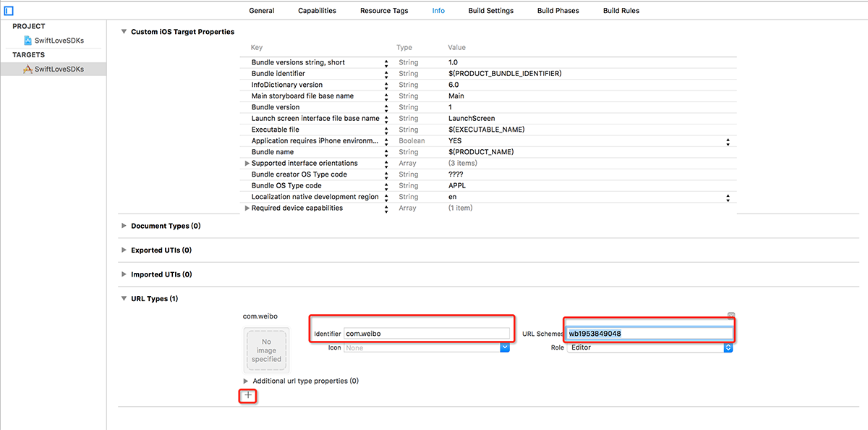Image resolution: width=868 pixels, height=430 pixels.
Task: Switch to the Capabilities tab
Action: coord(317,11)
